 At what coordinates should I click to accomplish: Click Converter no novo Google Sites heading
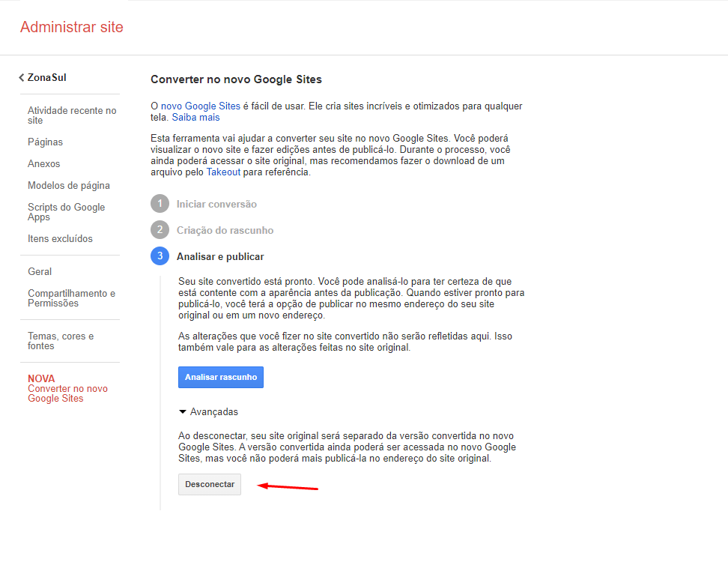point(236,79)
